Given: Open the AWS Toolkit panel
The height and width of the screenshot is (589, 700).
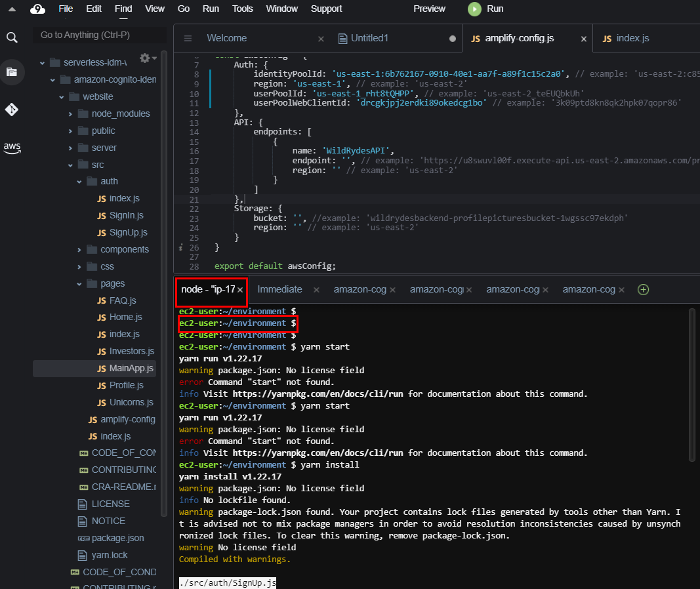Looking at the screenshot, I should click(12, 148).
